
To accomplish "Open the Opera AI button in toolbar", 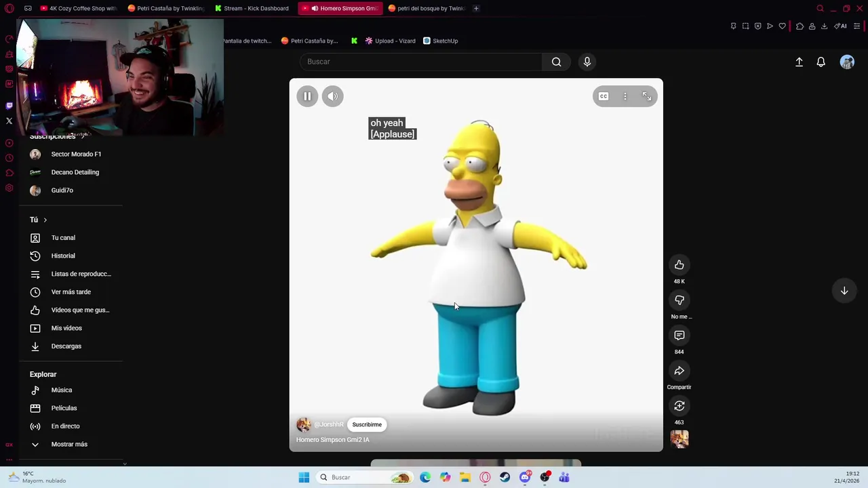I will click(x=841, y=26).
